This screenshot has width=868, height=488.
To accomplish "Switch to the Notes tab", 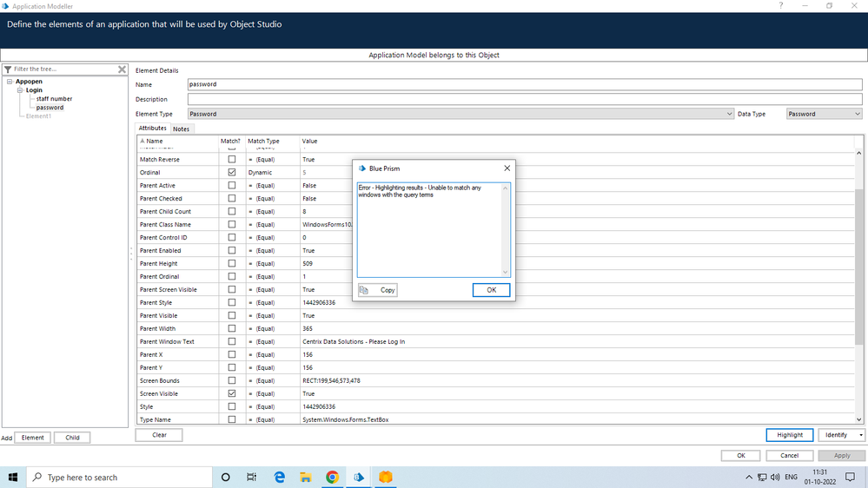I will click(x=181, y=129).
